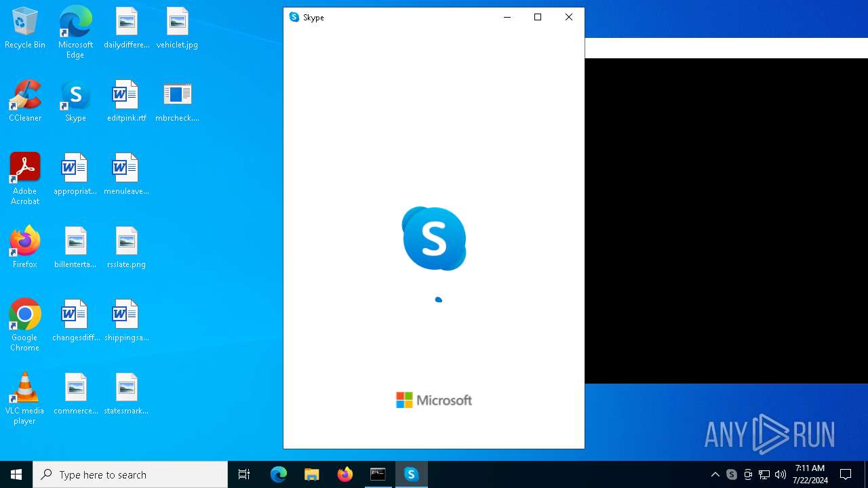868x488 pixels.
Task: Select the Firefox desktop shortcut
Action: click(25, 248)
